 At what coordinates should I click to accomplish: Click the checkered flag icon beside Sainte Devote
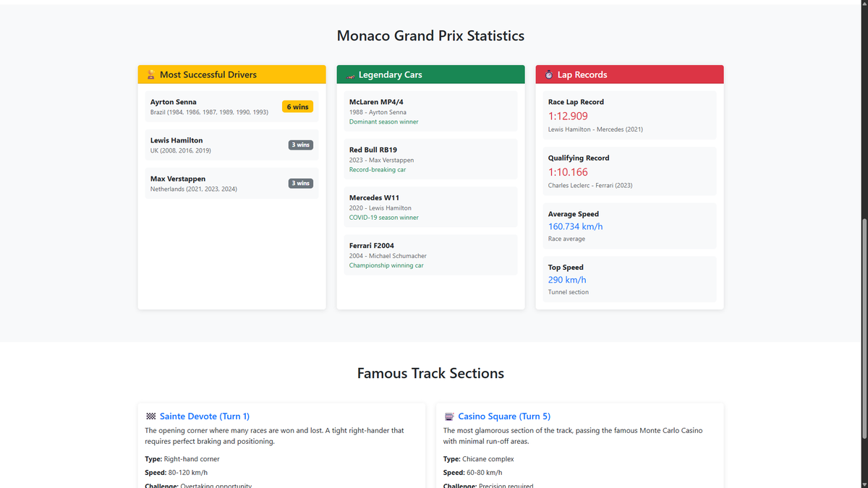pos(151,416)
